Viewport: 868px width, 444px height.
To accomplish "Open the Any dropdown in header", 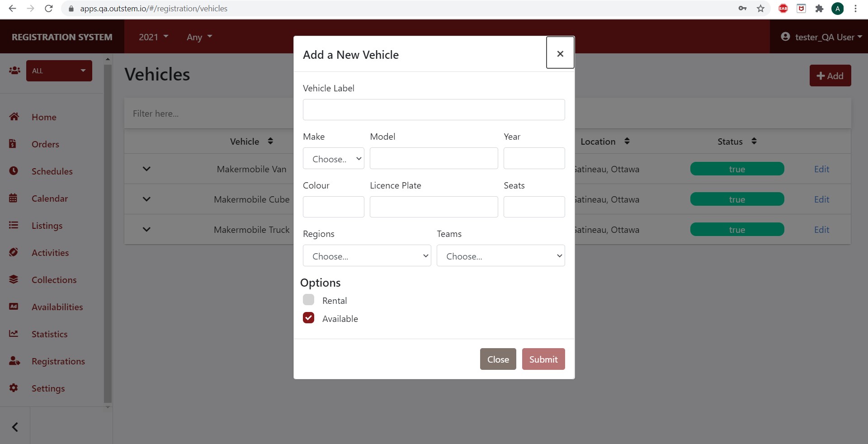I will [x=199, y=37].
